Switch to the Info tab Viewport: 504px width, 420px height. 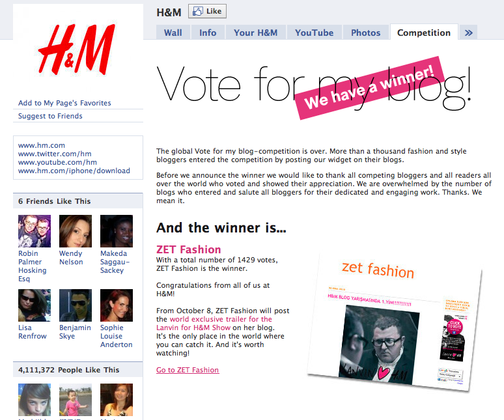tap(208, 33)
